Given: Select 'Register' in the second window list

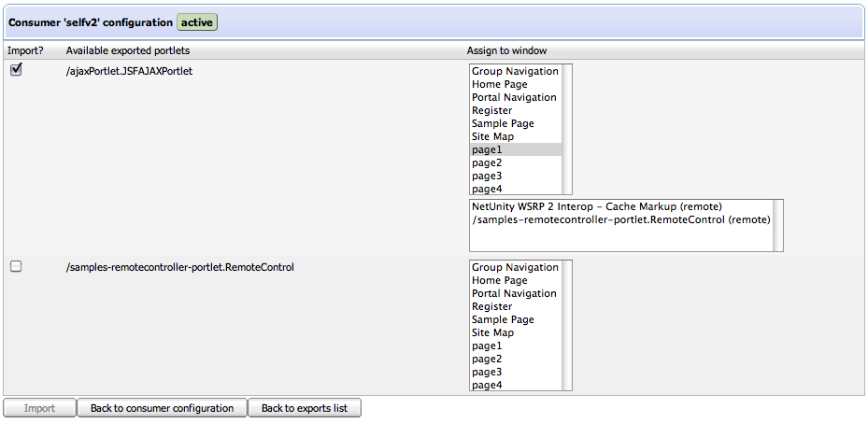Looking at the screenshot, I should [491, 306].
